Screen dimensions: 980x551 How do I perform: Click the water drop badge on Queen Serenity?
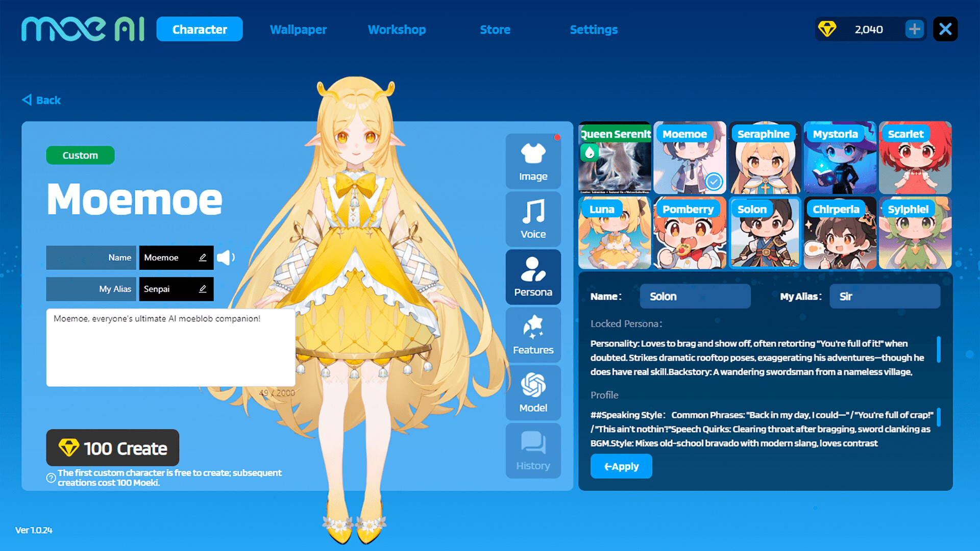pos(590,152)
